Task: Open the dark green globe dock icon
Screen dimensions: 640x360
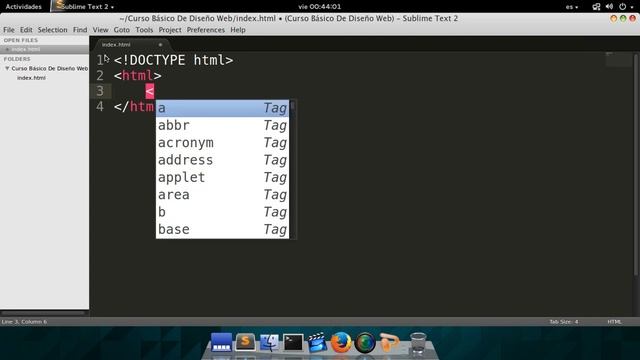Action: pyautogui.click(x=365, y=342)
